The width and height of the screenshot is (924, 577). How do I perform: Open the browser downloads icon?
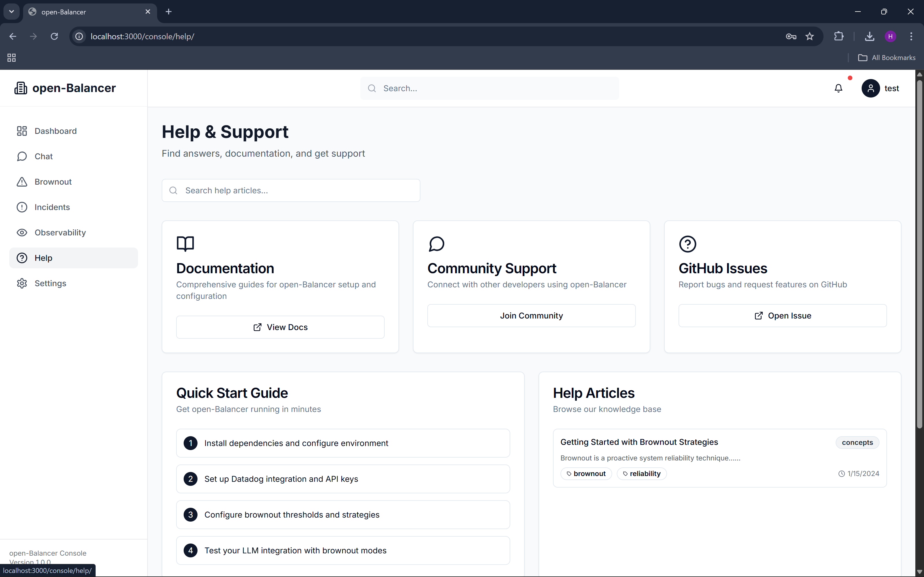(869, 36)
